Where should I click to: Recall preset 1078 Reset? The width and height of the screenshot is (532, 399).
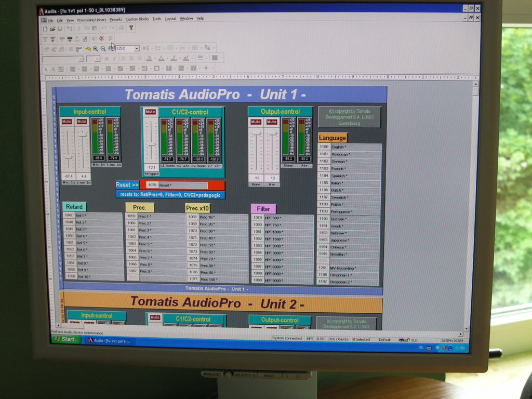(x=177, y=185)
